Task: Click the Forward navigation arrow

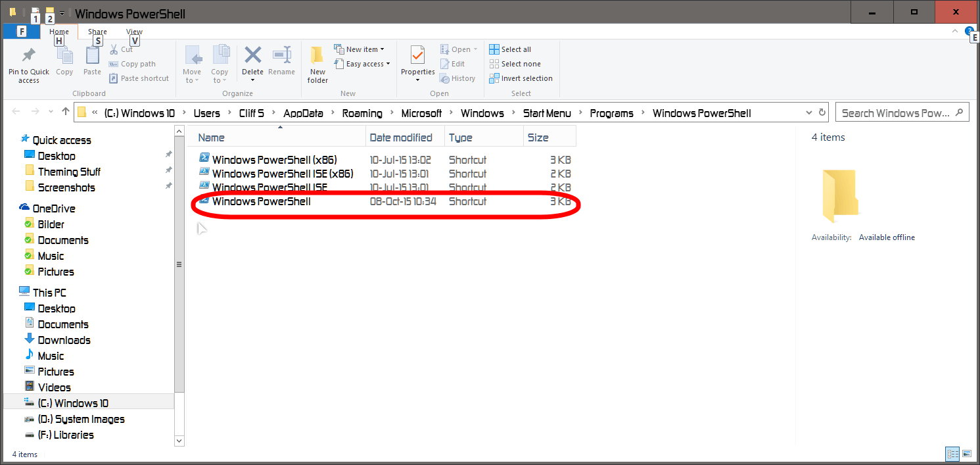Action: point(35,112)
